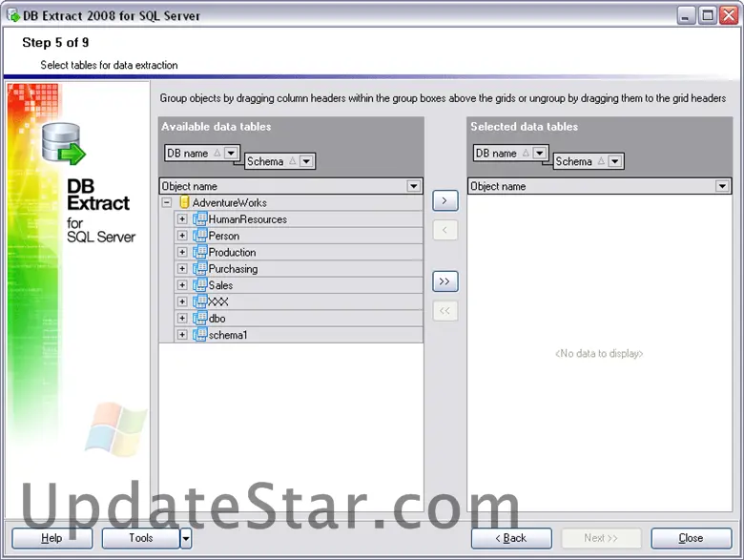Image resolution: width=744 pixels, height=560 pixels.
Task: Expand the dbo schema node
Action: coord(182,318)
